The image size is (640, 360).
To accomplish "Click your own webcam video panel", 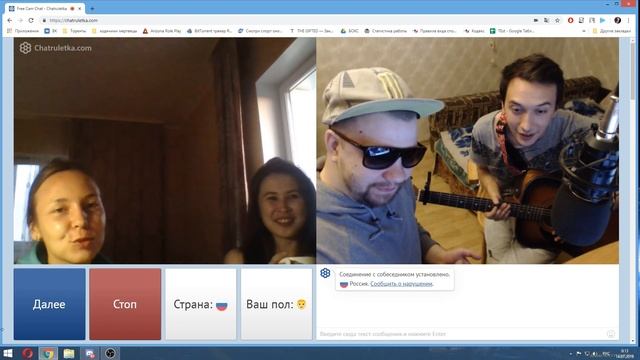I will (467, 151).
